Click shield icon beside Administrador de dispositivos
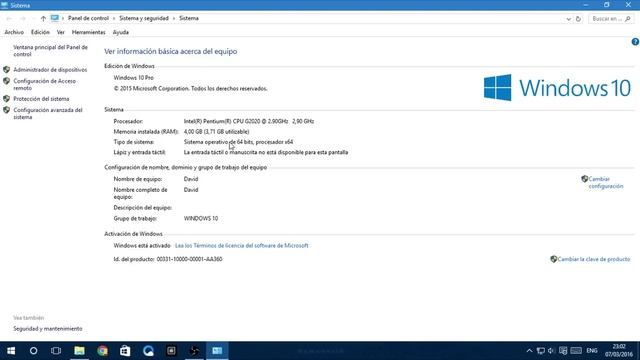640x360 pixels. pos(7,70)
